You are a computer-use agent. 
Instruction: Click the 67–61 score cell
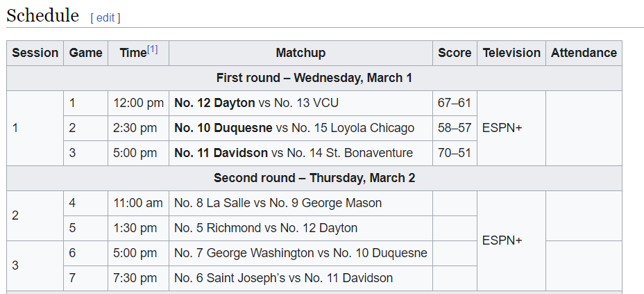click(455, 103)
